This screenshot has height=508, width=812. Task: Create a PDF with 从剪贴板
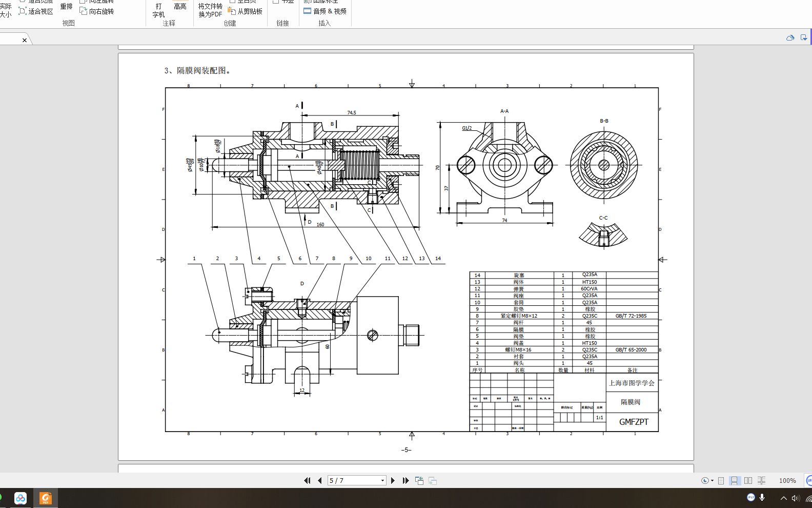coord(245,11)
